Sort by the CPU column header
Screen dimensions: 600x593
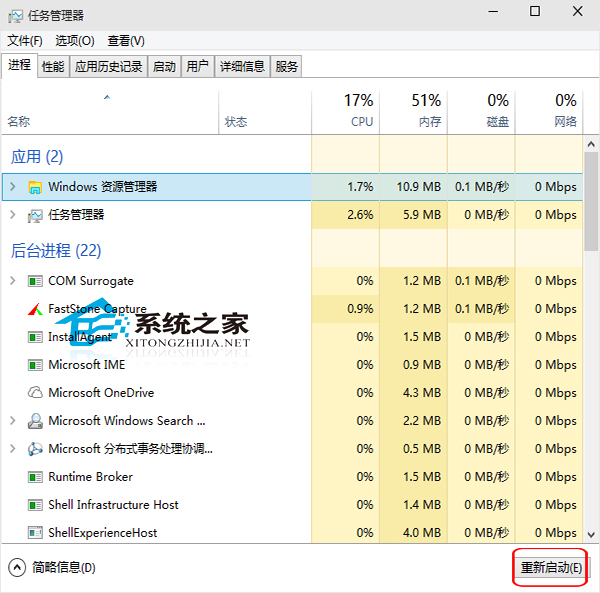pos(346,113)
